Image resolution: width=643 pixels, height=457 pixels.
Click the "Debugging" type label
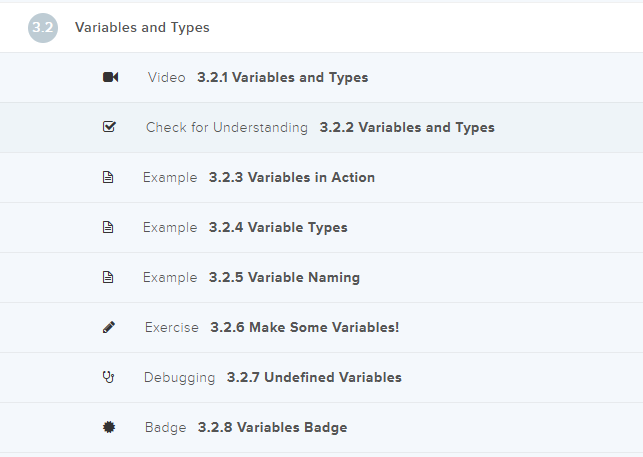tap(179, 378)
